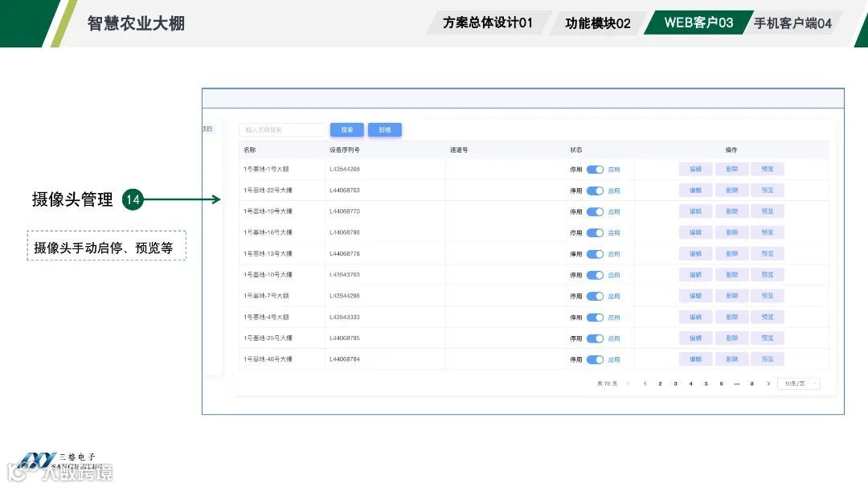Click the 通道号 column header
The width and height of the screenshot is (868, 488).
(458, 150)
